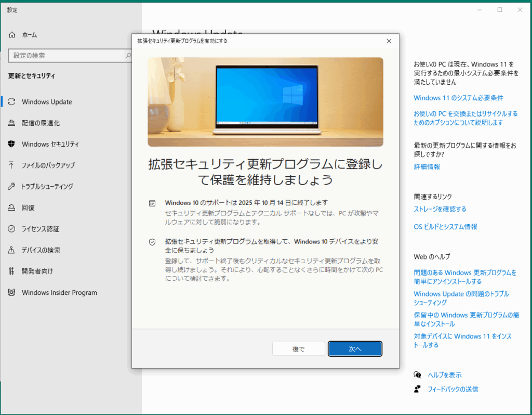
Task: Open Windows 11 のシステム必要条件 link
Action: [458, 98]
